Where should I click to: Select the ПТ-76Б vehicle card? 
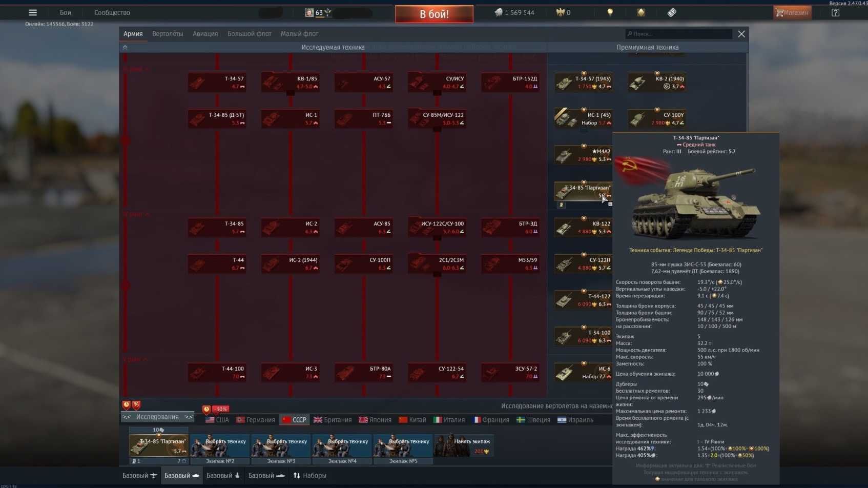363,119
